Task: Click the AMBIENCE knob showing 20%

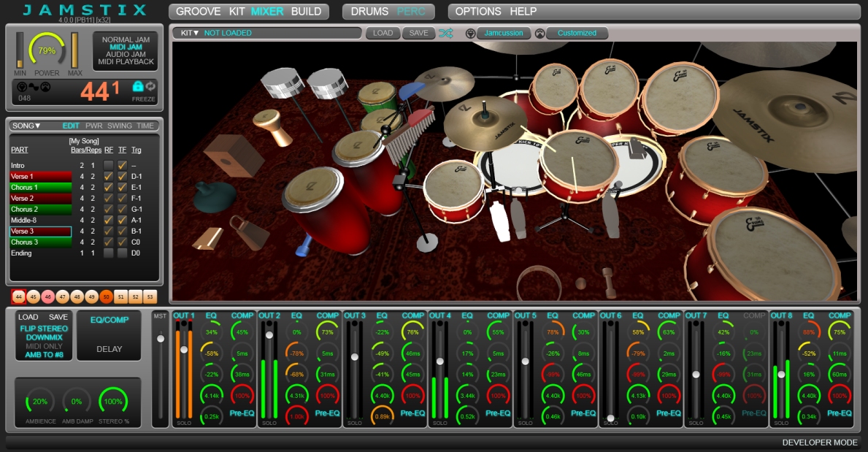Action: coord(40,402)
